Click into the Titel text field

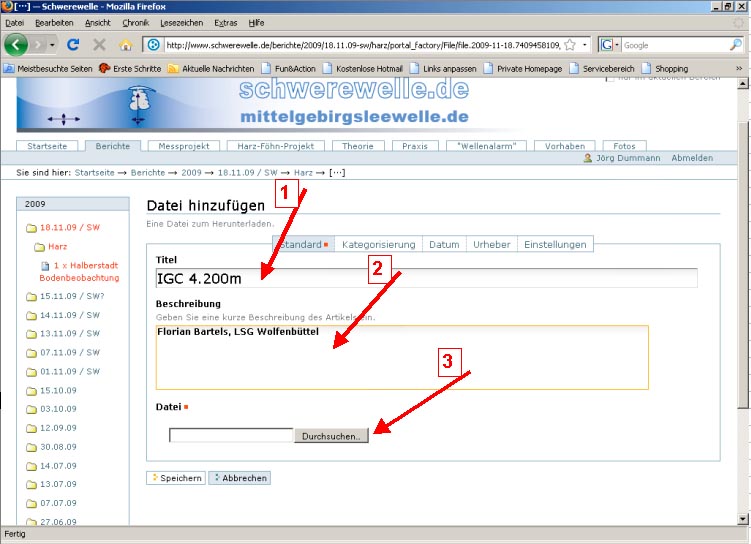coord(426,278)
